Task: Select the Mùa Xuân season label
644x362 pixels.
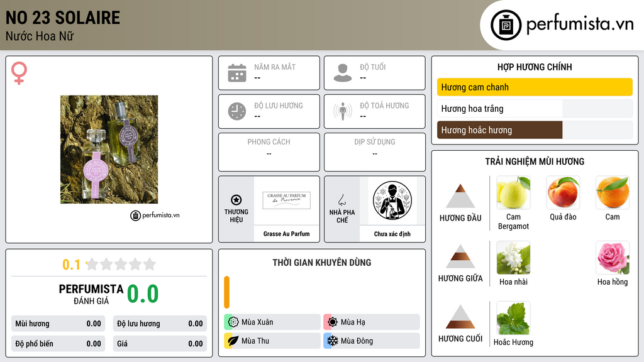Action: pyautogui.click(x=257, y=322)
